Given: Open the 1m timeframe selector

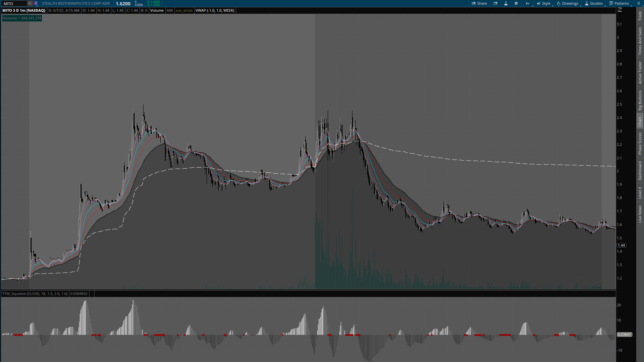Looking at the screenshot, I should click(x=527, y=3).
